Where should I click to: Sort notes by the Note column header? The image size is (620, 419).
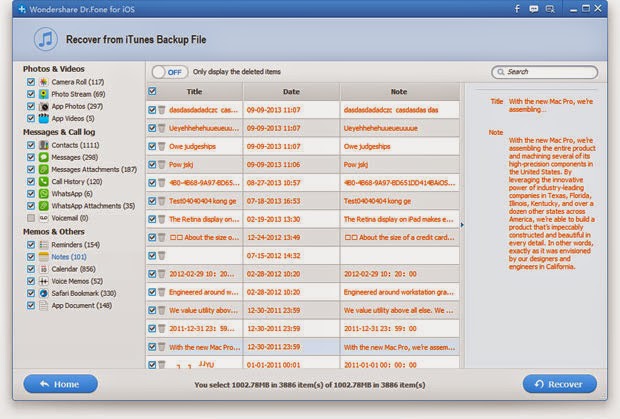(x=399, y=92)
